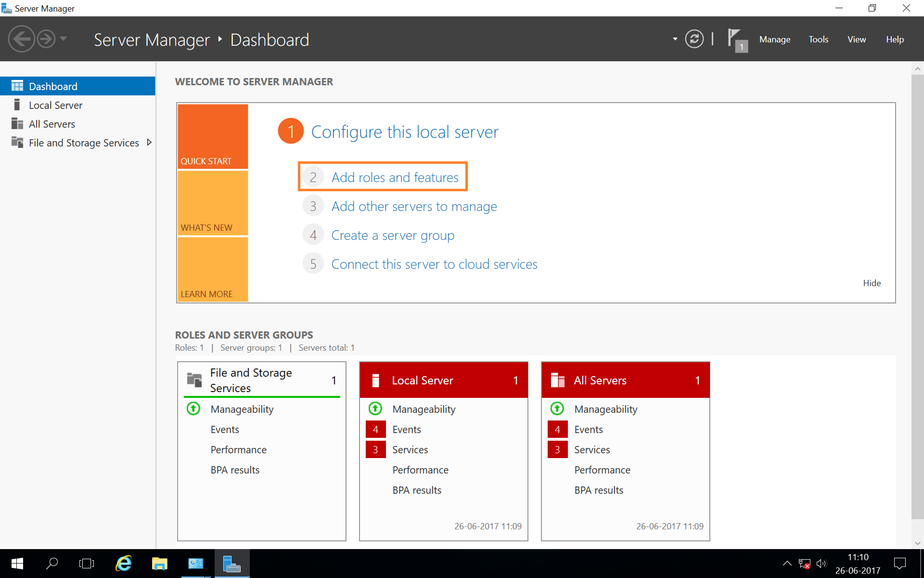Click the Local Server sidebar icon
This screenshot has width=924, height=578.
17,105
